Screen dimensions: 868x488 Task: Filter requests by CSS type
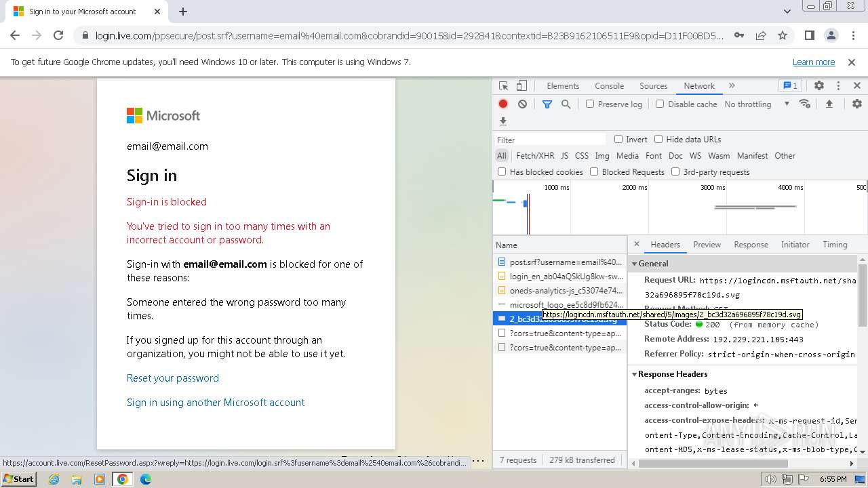tap(582, 156)
